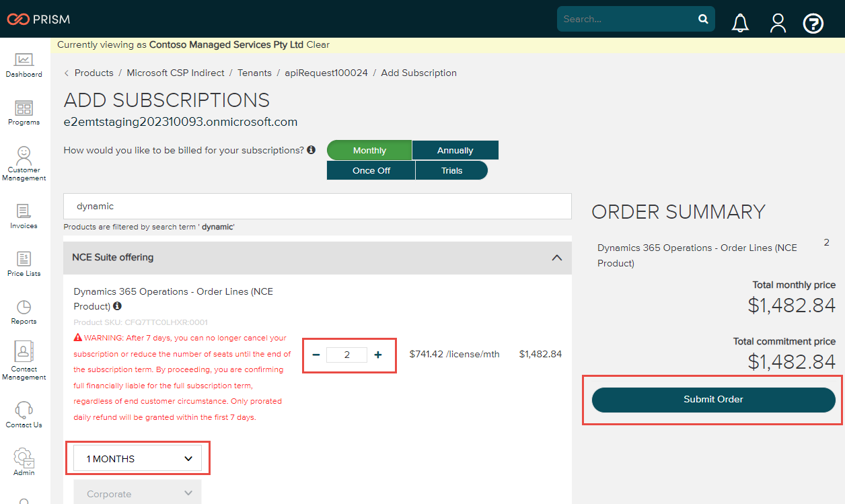Navigate to Microsoft CSP Indirect breadcrumb
The image size is (845, 504).
point(175,73)
